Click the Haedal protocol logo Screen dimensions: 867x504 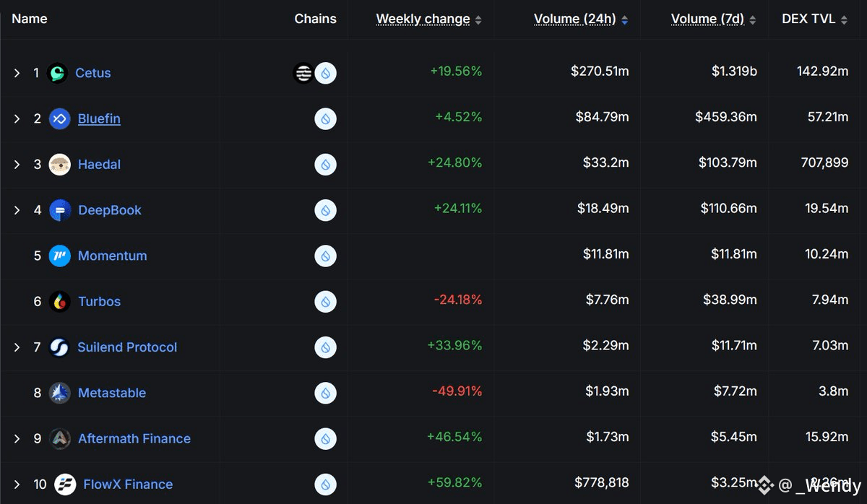(x=59, y=165)
